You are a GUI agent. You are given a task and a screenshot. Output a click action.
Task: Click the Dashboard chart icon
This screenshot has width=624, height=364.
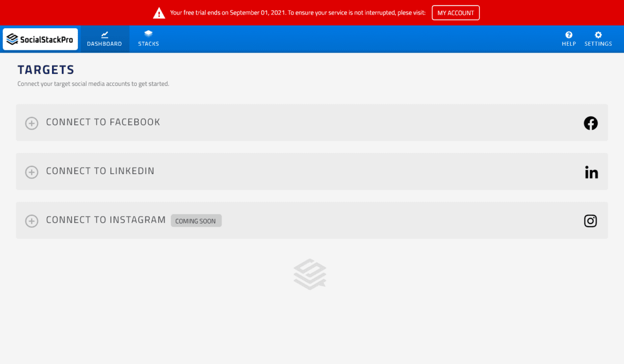pos(105,34)
